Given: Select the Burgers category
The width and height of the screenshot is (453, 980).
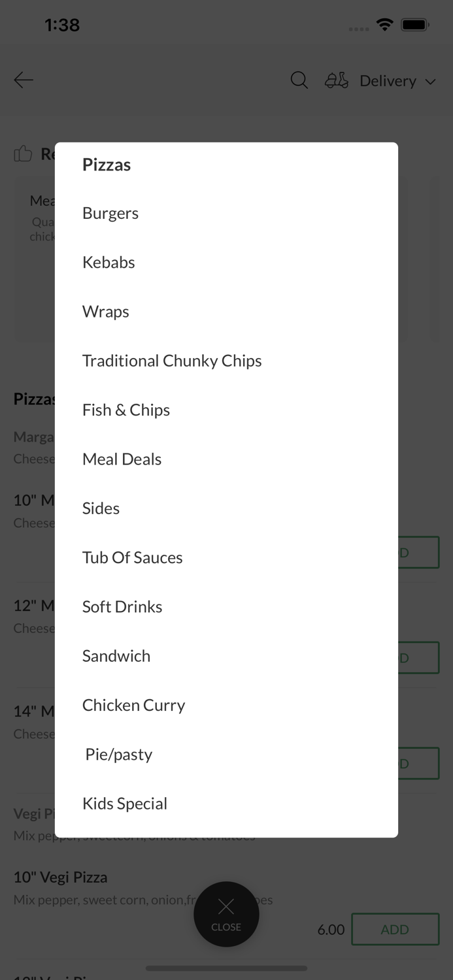Looking at the screenshot, I should [x=110, y=212].
